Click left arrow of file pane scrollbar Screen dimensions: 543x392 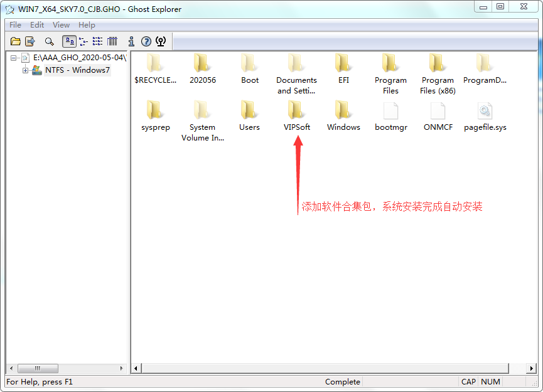click(x=136, y=368)
